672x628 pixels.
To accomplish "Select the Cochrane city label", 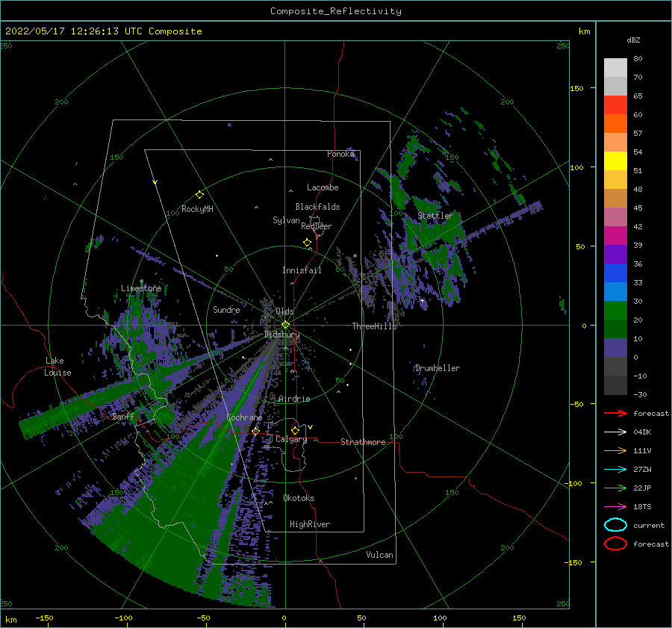I will click(x=244, y=417).
